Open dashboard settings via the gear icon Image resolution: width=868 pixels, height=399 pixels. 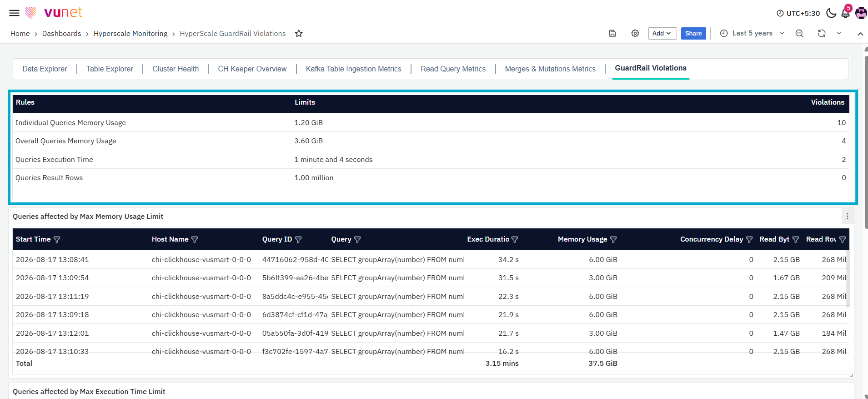coord(635,33)
